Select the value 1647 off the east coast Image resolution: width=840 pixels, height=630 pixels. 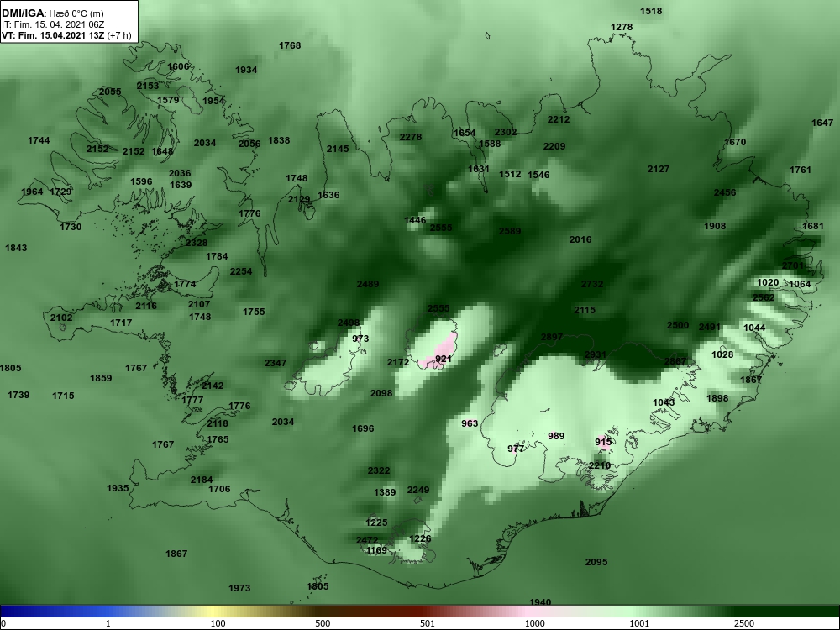point(822,123)
